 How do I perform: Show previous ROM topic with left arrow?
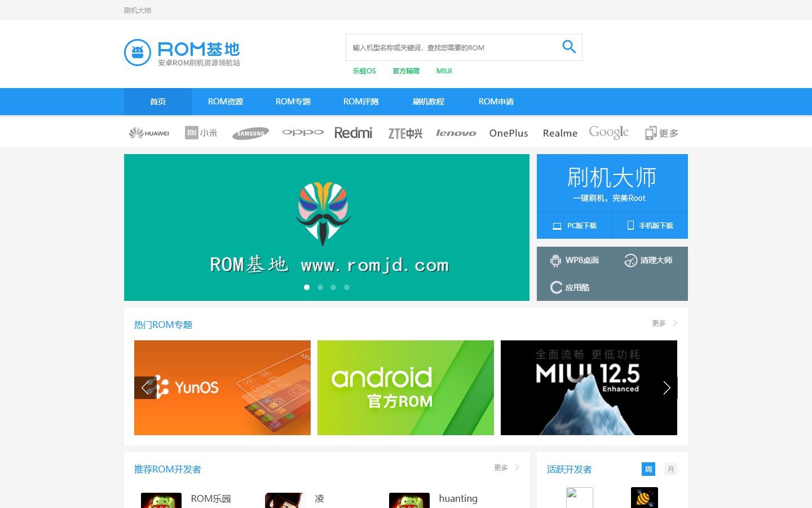(145, 388)
